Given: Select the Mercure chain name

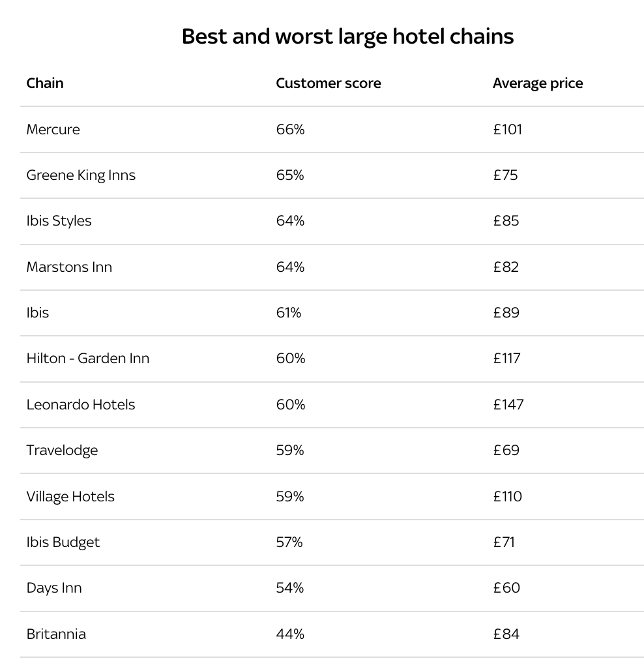Looking at the screenshot, I should (53, 130).
